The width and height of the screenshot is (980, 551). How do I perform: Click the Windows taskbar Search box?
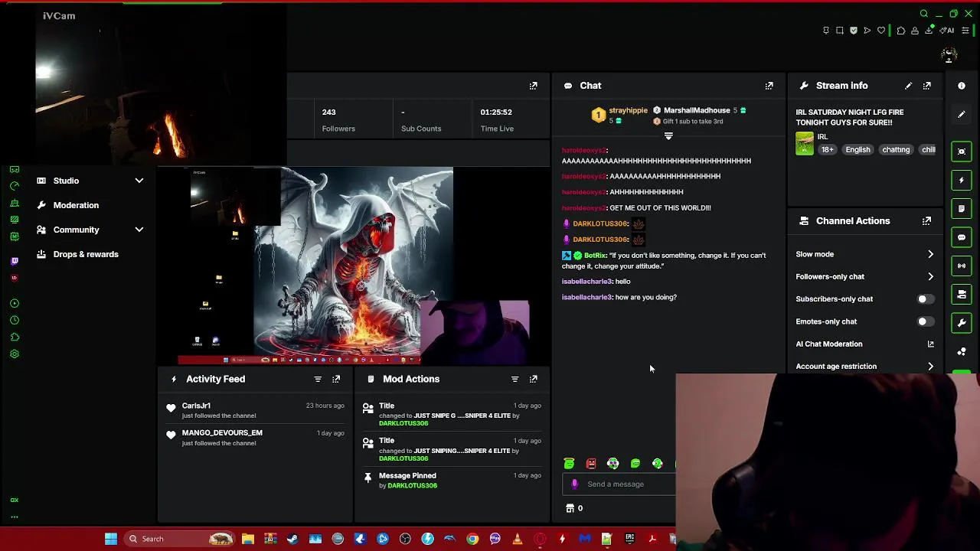click(x=178, y=540)
